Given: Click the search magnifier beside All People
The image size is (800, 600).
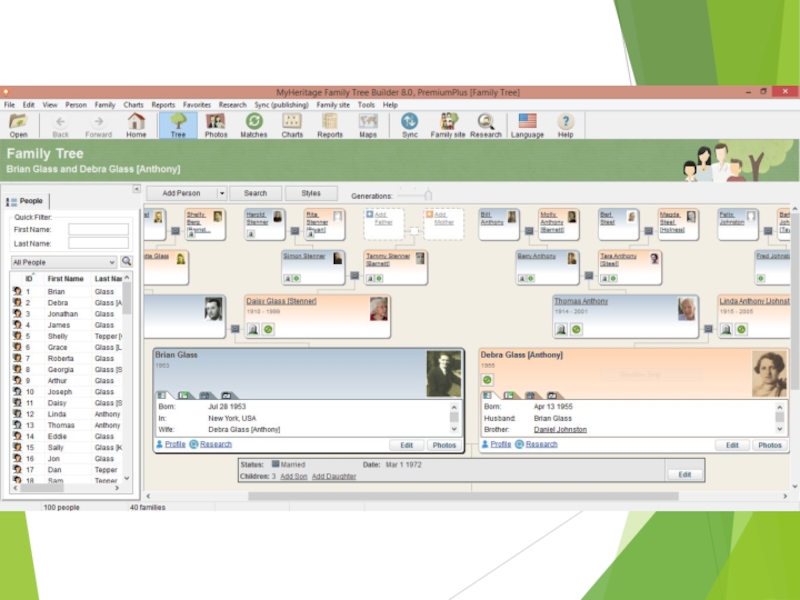Looking at the screenshot, I should [x=126, y=262].
